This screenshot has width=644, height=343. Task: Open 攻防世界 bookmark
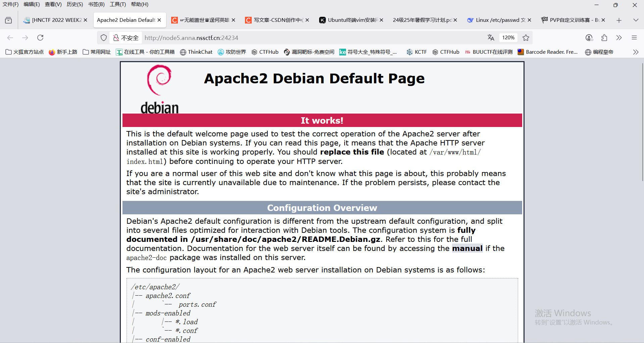(x=232, y=52)
